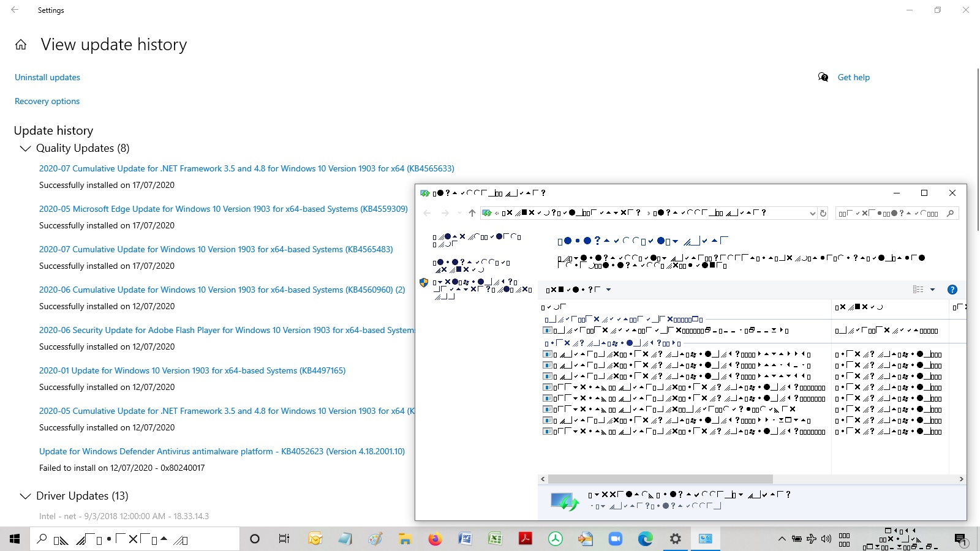Open KB4565483 2020-07 Cumulative Update link
Viewport: 980px width, 551px height.
pos(216,249)
